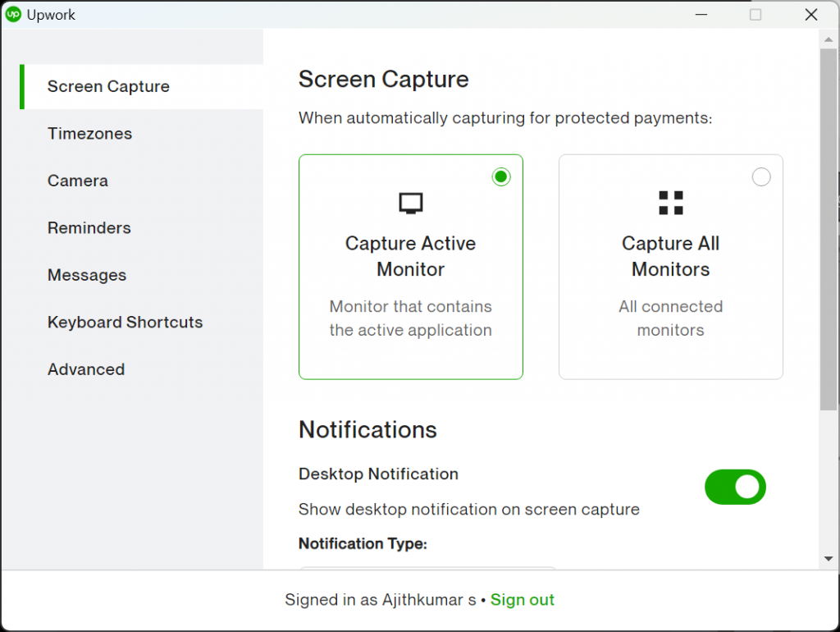This screenshot has width=840, height=632.
Task: Click the scrollbar down arrow
Action: (829, 558)
